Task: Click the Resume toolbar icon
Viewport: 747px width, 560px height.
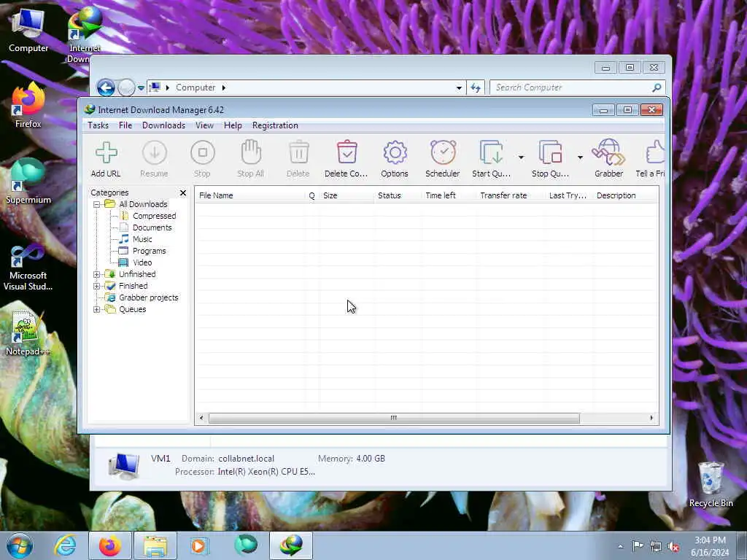Action: click(x=155, y=159)
